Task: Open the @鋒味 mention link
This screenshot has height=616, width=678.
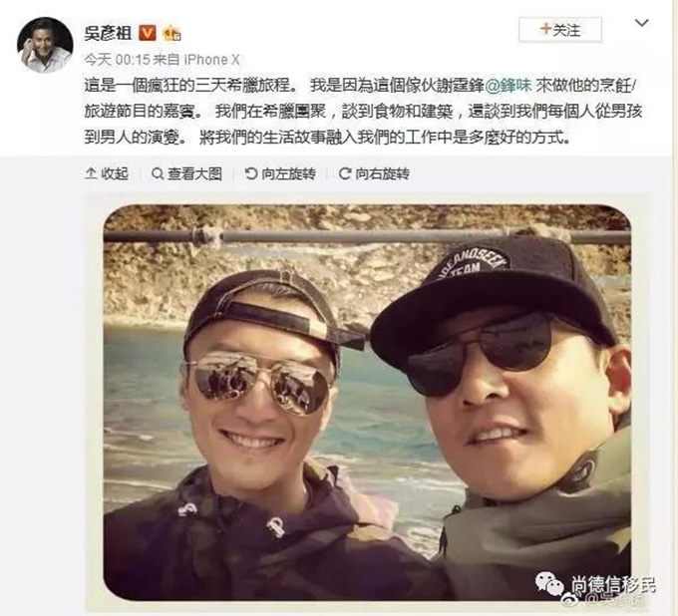Action: tap(508, 85)
